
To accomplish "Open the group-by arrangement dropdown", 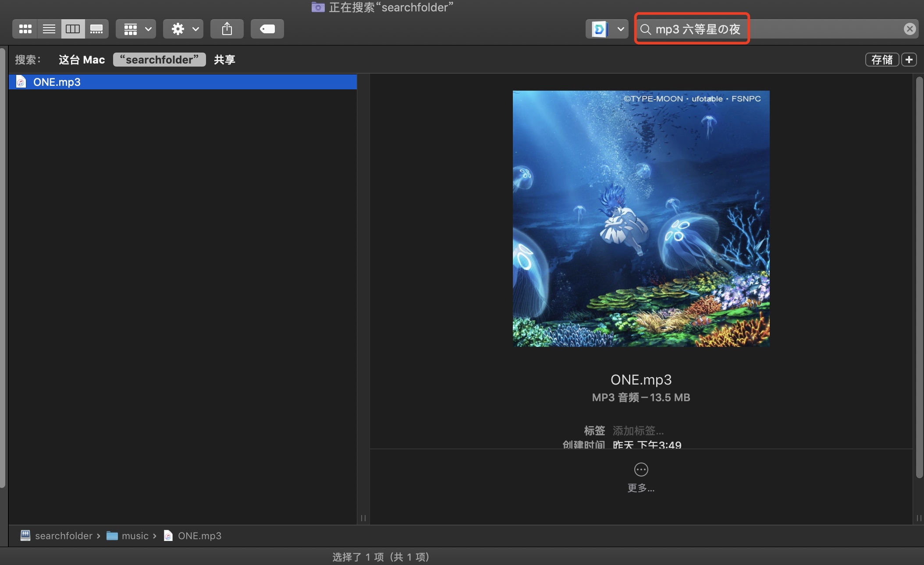I will (x=136, y=29).
